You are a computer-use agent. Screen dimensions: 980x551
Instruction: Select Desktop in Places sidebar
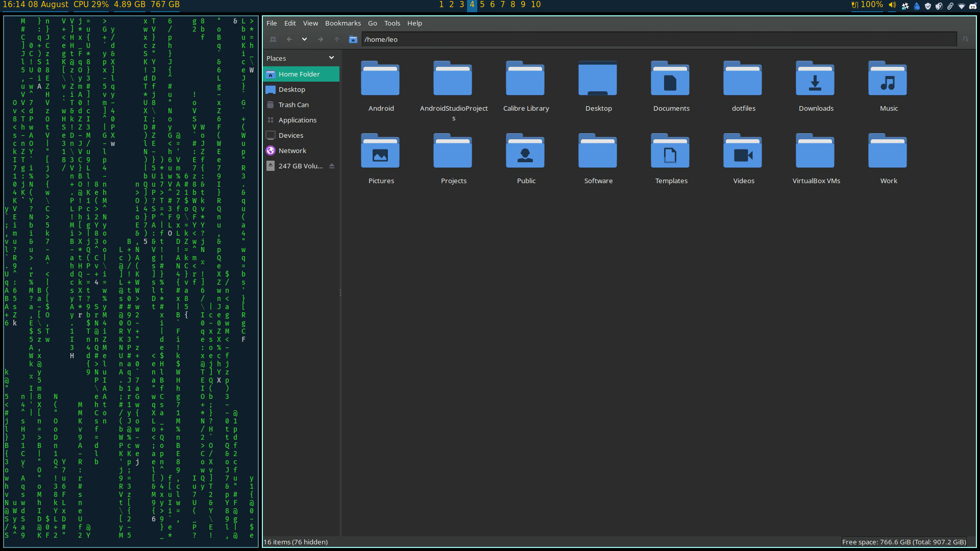pyautogui.click(x=301, y=89)
